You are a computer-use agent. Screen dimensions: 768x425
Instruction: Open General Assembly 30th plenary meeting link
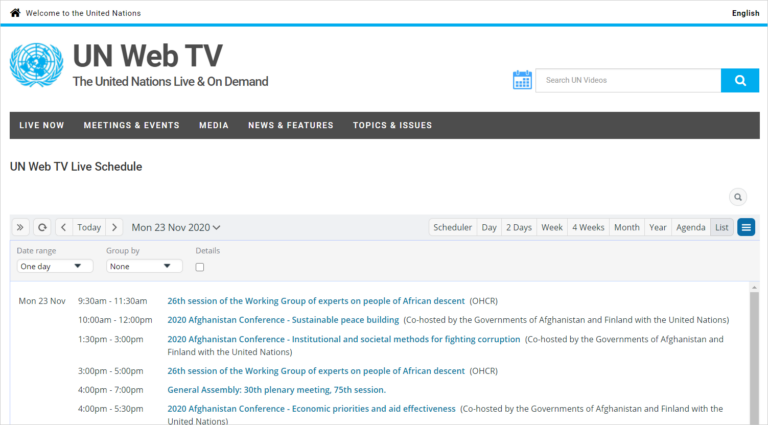point(277,390)
